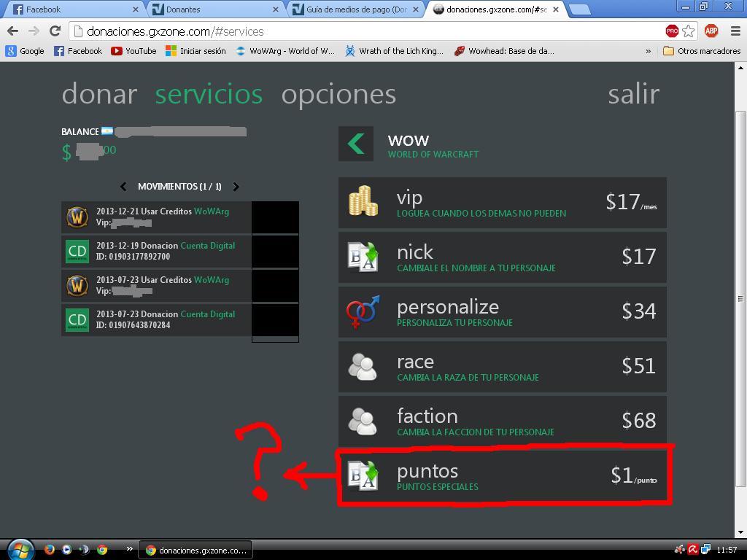Open the Iniciar sesión bookmark
Viewport: 747px width, 560px height.
[196, 51]
